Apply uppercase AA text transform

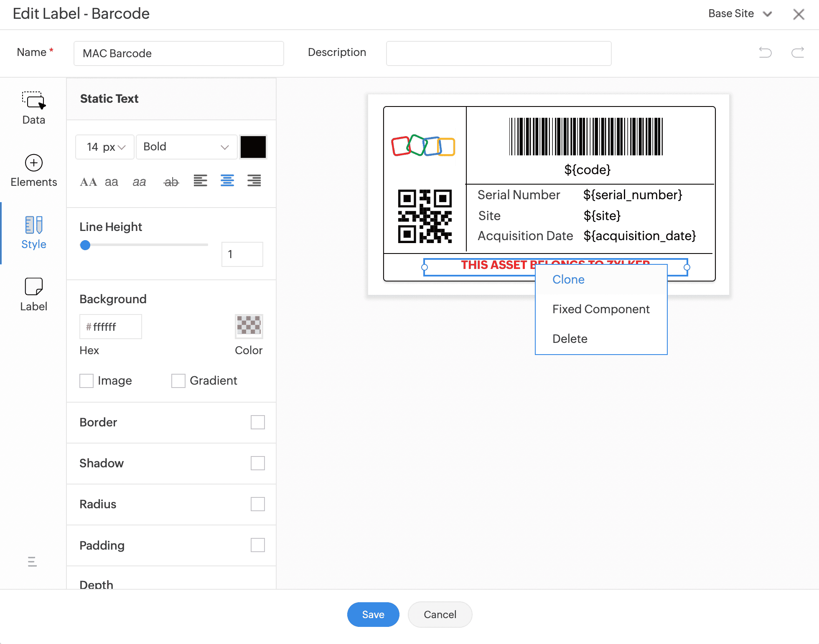point(88,182)
